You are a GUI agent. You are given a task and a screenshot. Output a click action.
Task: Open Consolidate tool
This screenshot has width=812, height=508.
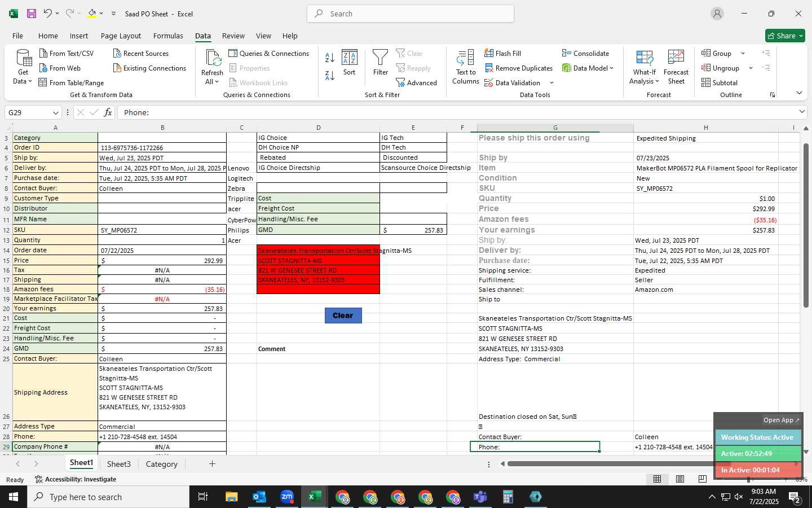[x=585, y=53]
